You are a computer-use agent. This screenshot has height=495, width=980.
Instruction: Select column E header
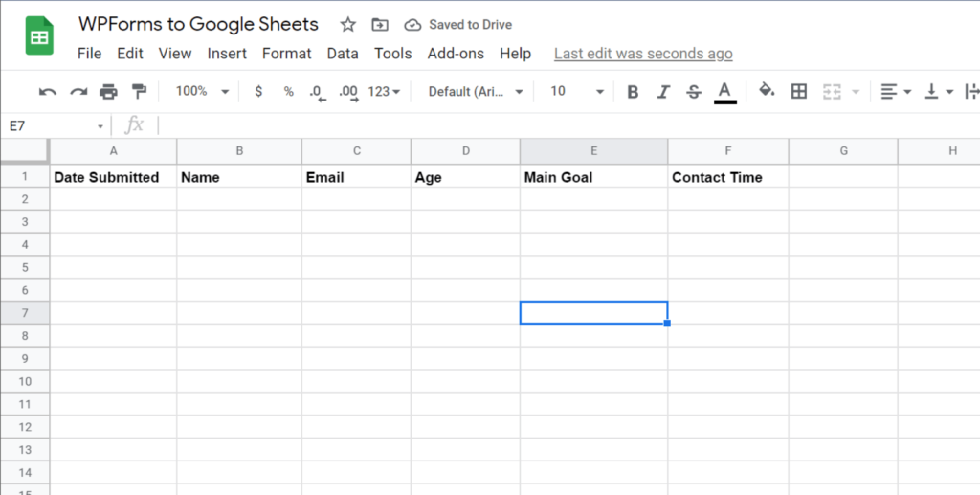[x=593, y=151]
